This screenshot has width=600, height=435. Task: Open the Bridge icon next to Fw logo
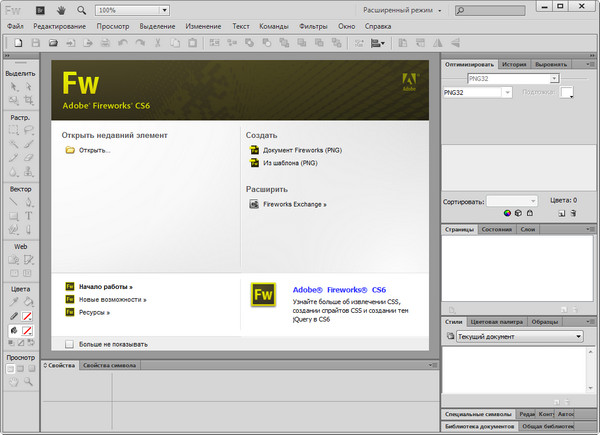[41, 9]
